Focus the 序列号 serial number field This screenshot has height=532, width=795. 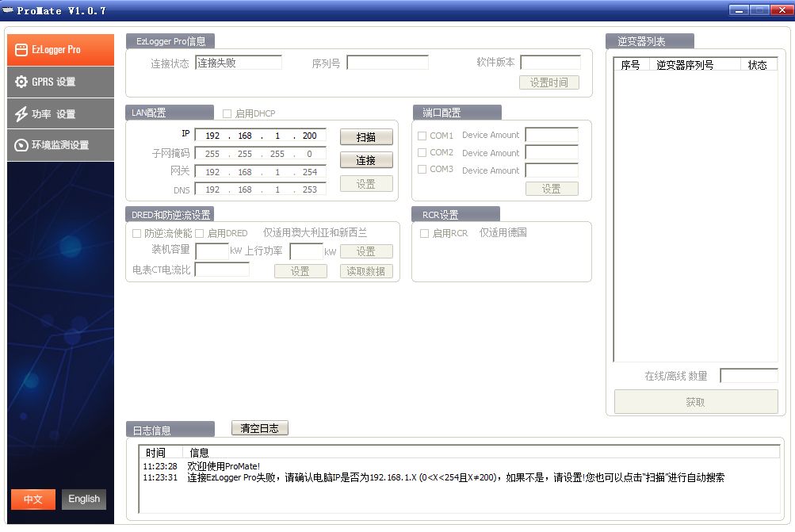click(387, 63)
